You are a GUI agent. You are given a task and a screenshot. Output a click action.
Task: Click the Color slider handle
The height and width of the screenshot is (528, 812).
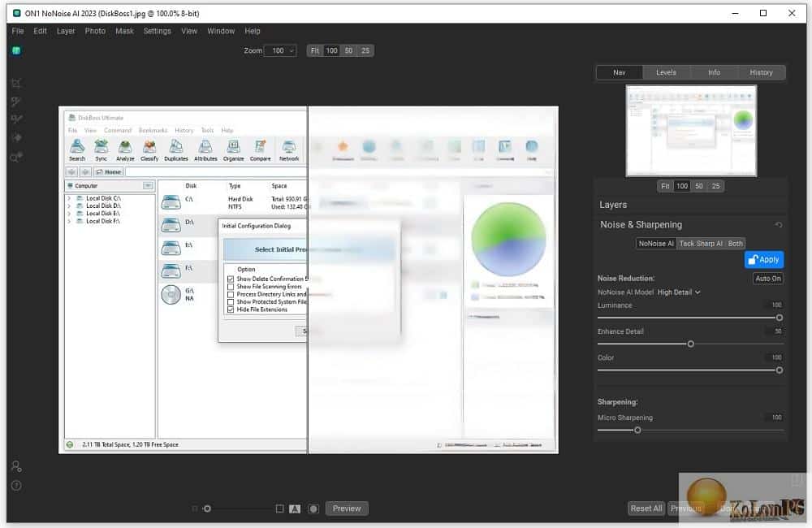click(x=780, y=370)
